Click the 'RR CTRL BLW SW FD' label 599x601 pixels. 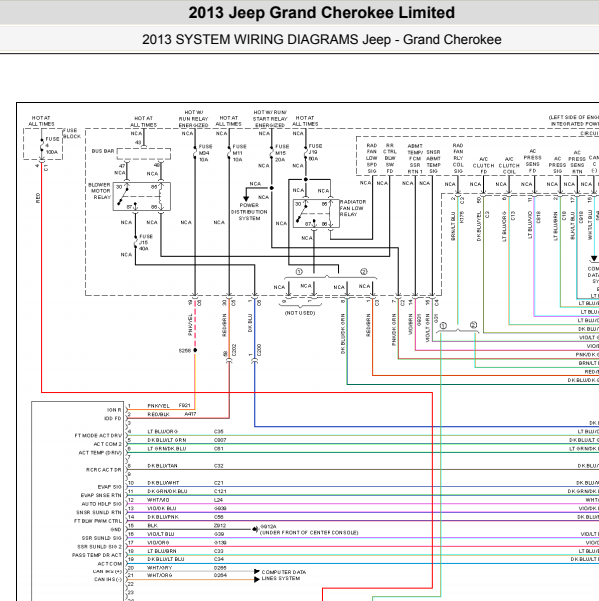point(390,158)
